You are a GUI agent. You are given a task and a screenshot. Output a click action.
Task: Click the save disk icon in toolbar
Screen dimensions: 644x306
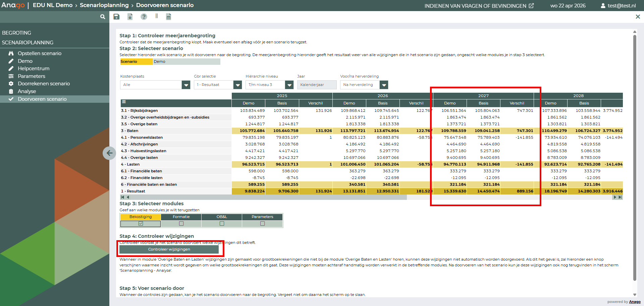tap(116, 17)
